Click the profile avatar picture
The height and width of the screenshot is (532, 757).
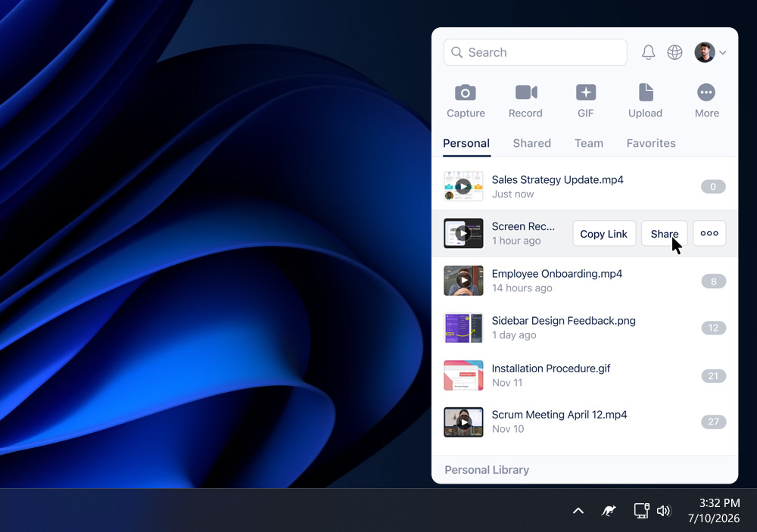coord(704,52)
